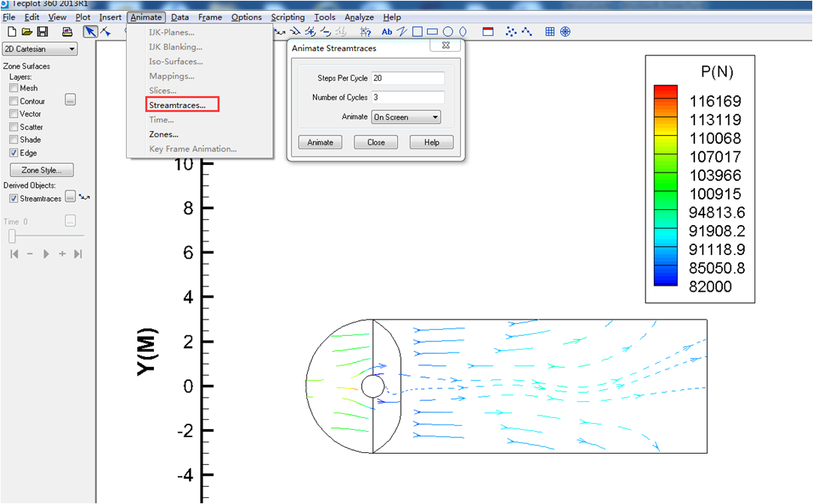Click the blue band on P(N) legend

coord(666,274)
